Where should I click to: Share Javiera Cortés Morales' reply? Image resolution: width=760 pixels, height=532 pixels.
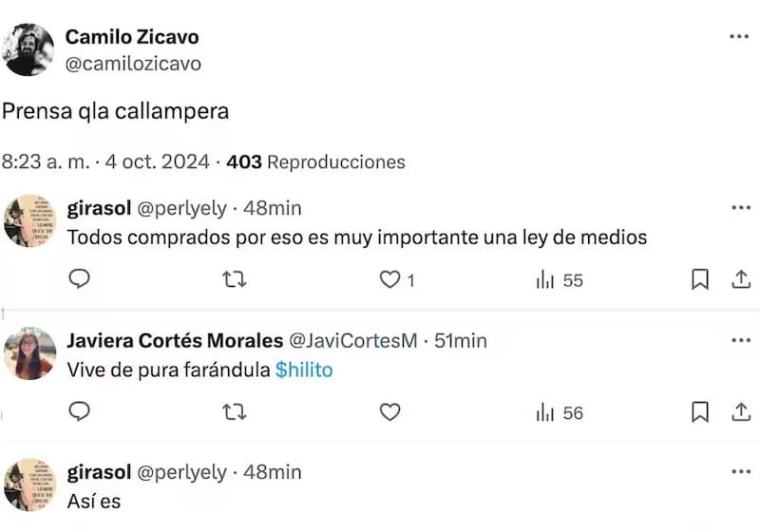pyautogui.click(x=740, y=412)
